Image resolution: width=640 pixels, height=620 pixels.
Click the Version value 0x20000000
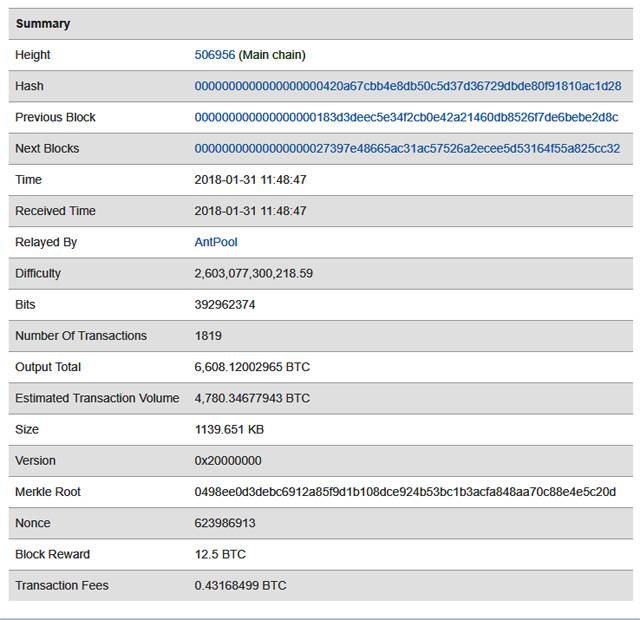click(x=228, y=461)
